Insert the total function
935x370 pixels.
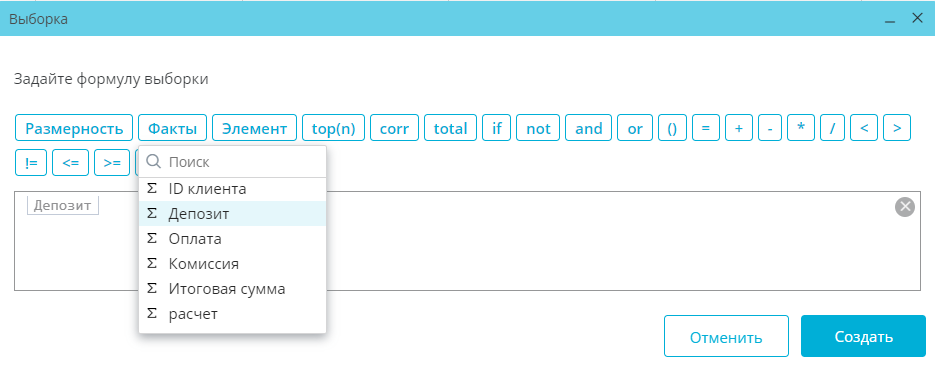pos(450,128)
